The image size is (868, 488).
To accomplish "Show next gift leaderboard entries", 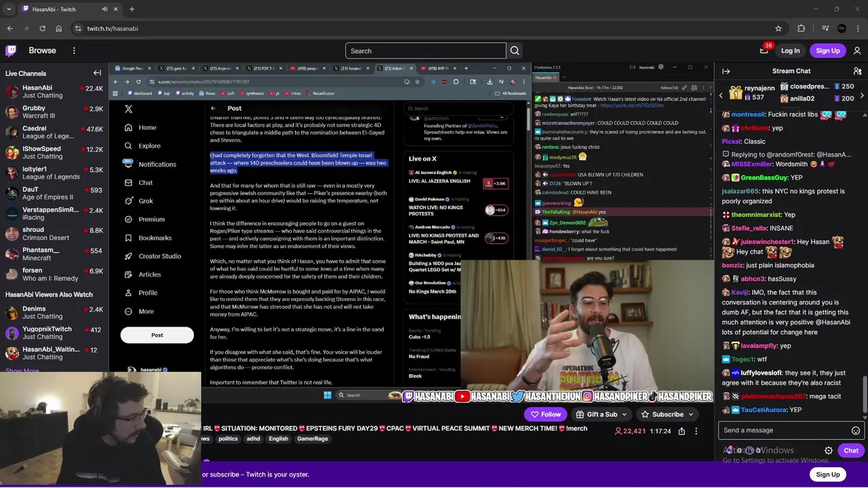I will pos(862,96).
